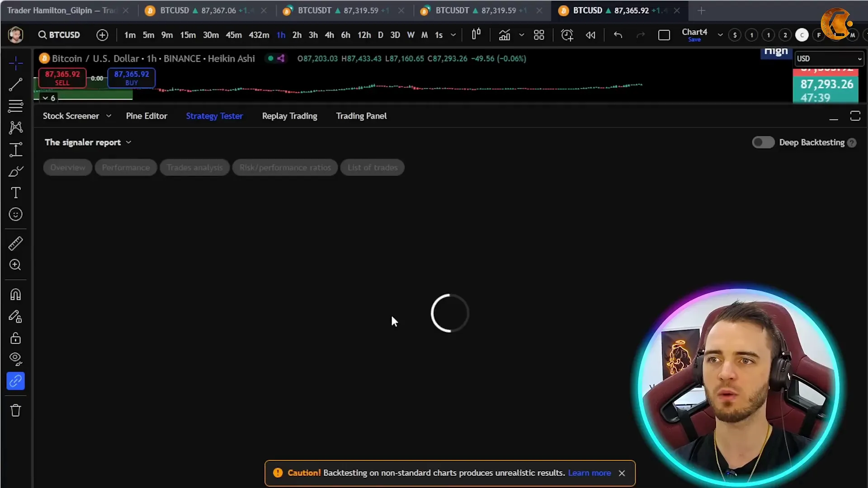Maximize the bottom panel
The height and width of the screenshot is (488, 868).
tap(855, 116)
